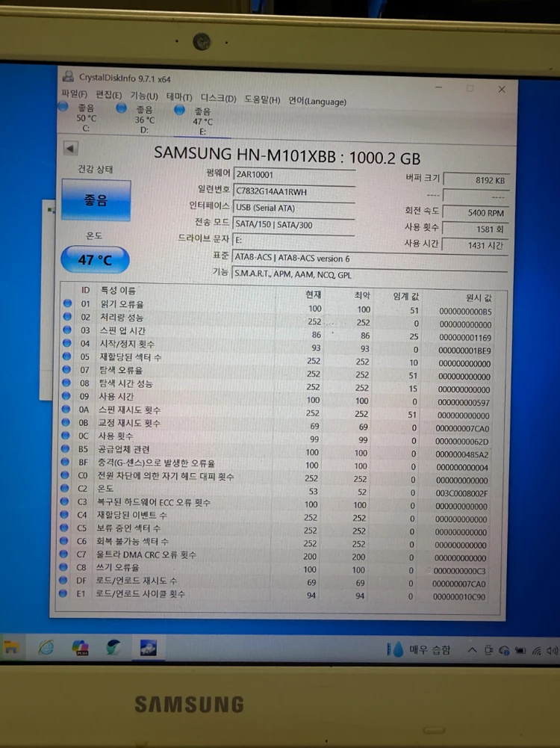Open the 디스크(D) menu
The image size is (560, 748).
point(218,99)
